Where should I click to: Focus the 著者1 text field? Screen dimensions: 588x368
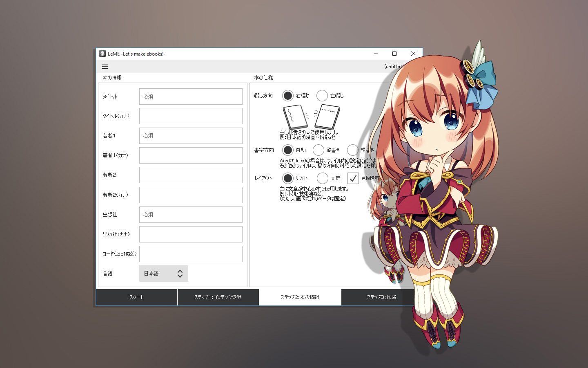click(191, 136)
